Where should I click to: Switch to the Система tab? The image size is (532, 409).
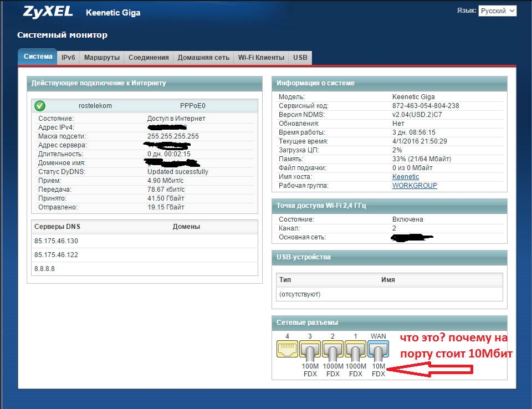tap(38, 57)
